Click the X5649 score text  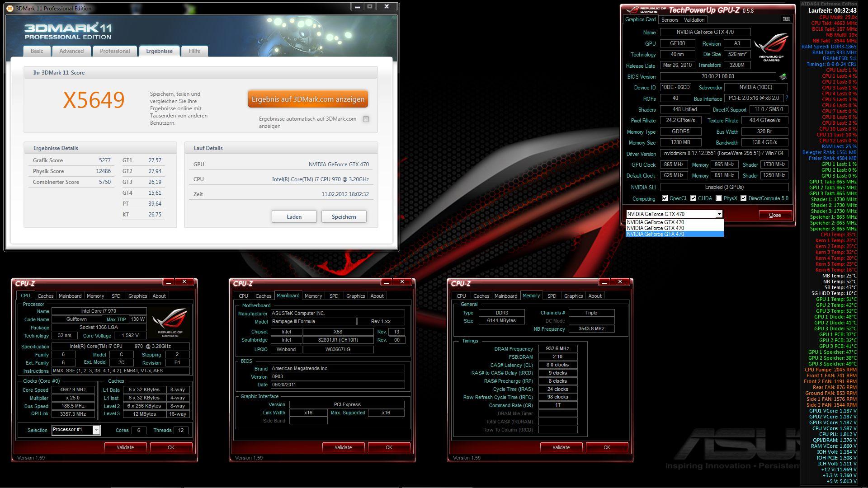point(94,100)
